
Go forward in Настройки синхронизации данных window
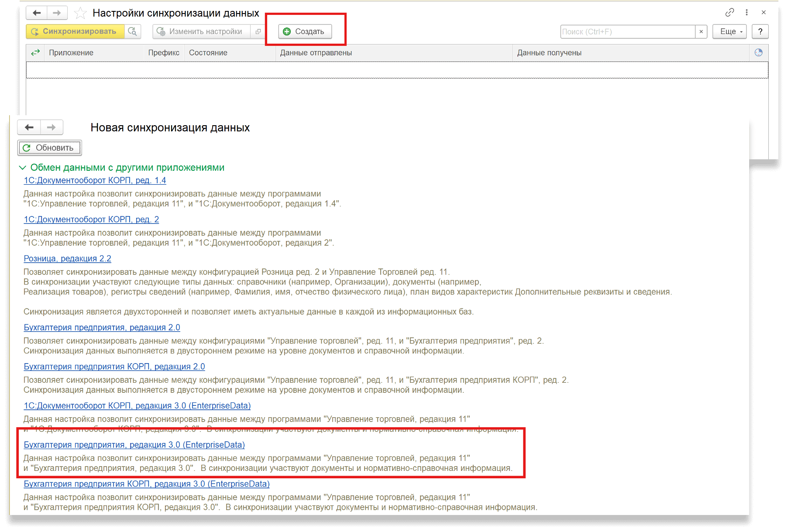(57, 13)
